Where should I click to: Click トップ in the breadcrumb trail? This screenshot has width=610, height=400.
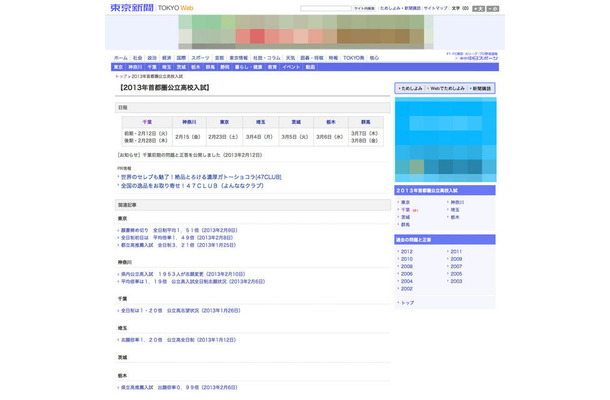click(x=121, y=76)
